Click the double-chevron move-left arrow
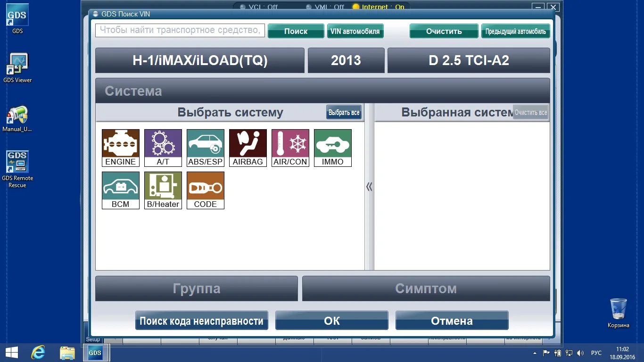 point(369,187)
